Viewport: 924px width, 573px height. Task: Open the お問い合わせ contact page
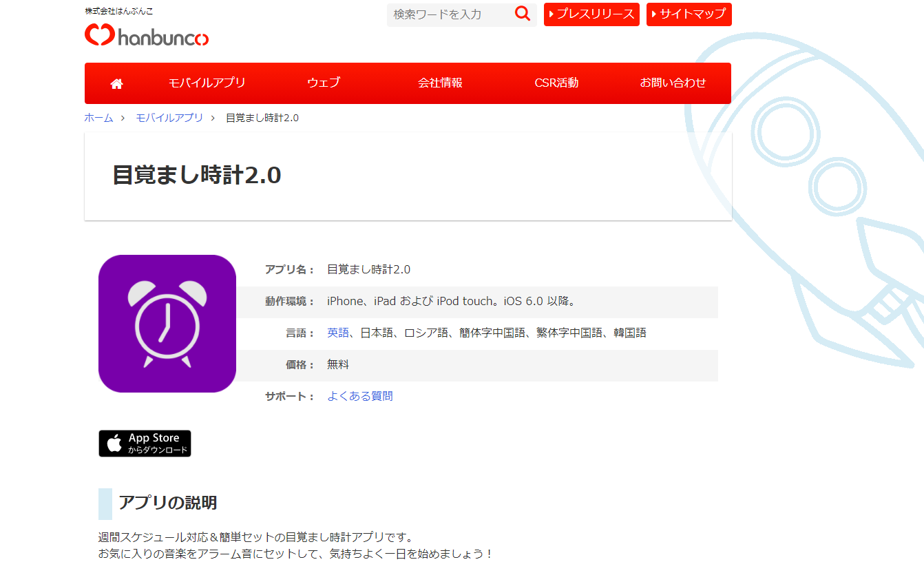(x=673, y=83)
